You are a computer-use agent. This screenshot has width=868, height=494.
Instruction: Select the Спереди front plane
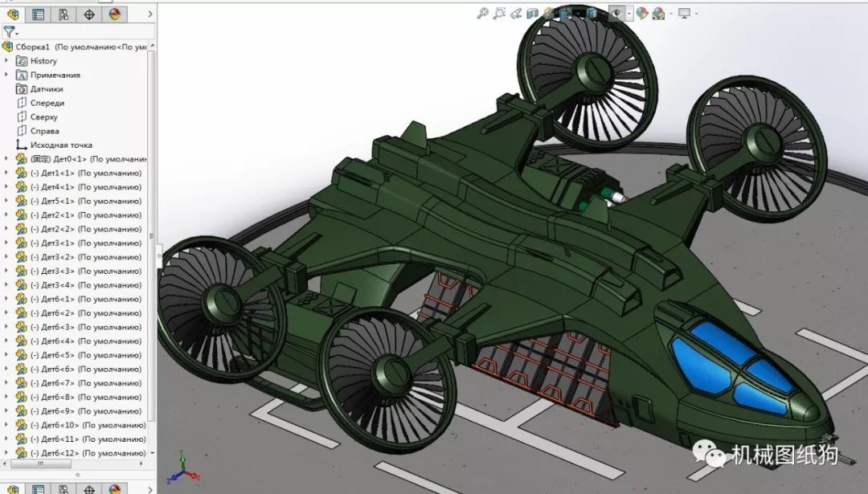click(x=40, y=103)
